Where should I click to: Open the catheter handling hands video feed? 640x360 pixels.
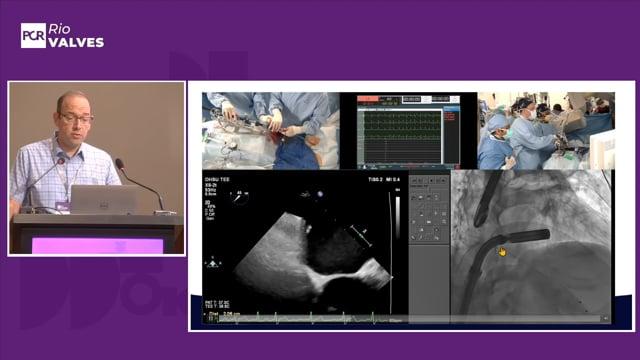pyautogui.click(x=271, y=131)
